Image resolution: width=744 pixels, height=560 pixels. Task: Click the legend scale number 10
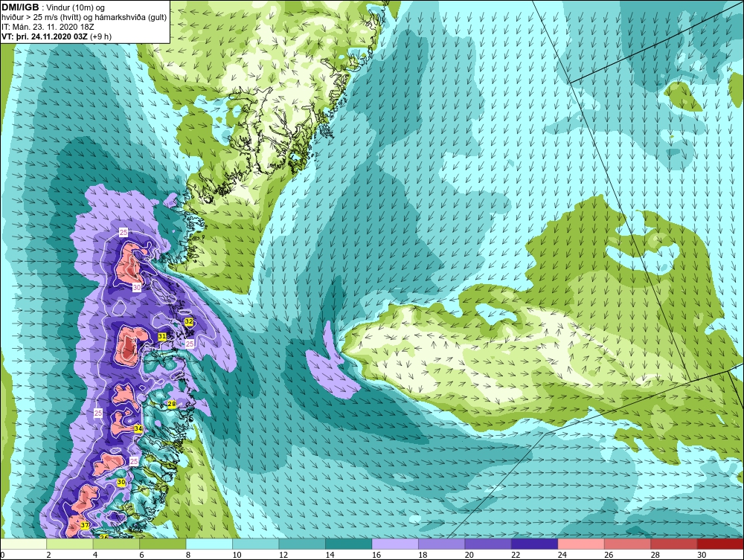pos(237,555)
